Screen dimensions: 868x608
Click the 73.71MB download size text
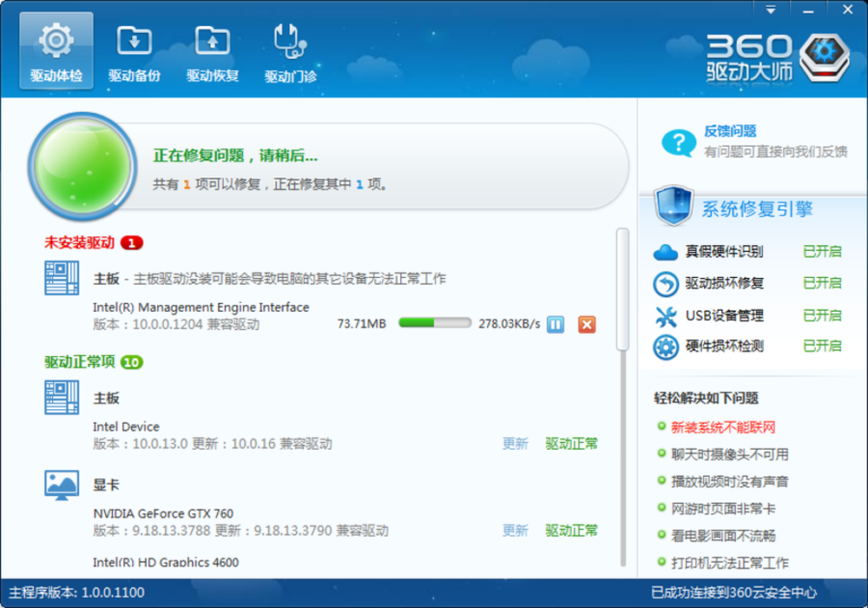pyautogui.click(x=361, y=323)
